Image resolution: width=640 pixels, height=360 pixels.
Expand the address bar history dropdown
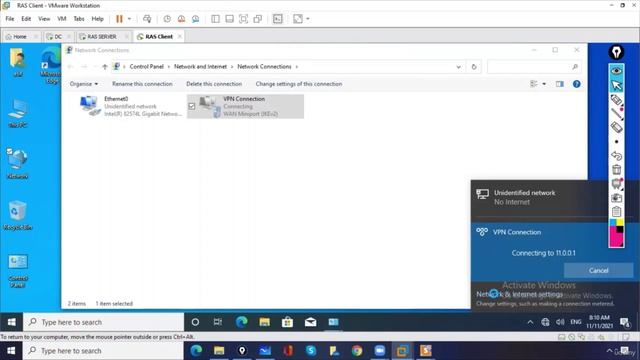pyautogui.click(x=458, y=67)
